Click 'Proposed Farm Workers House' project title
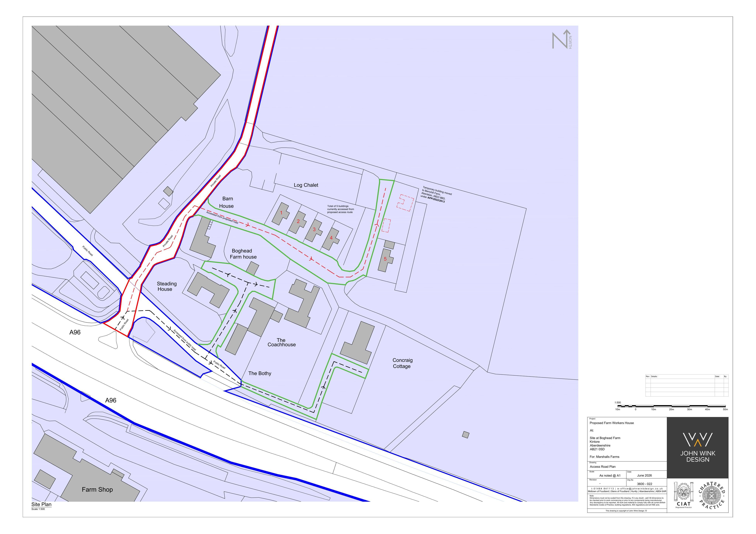This screenshot has width=756, height=534. point(611,423)
